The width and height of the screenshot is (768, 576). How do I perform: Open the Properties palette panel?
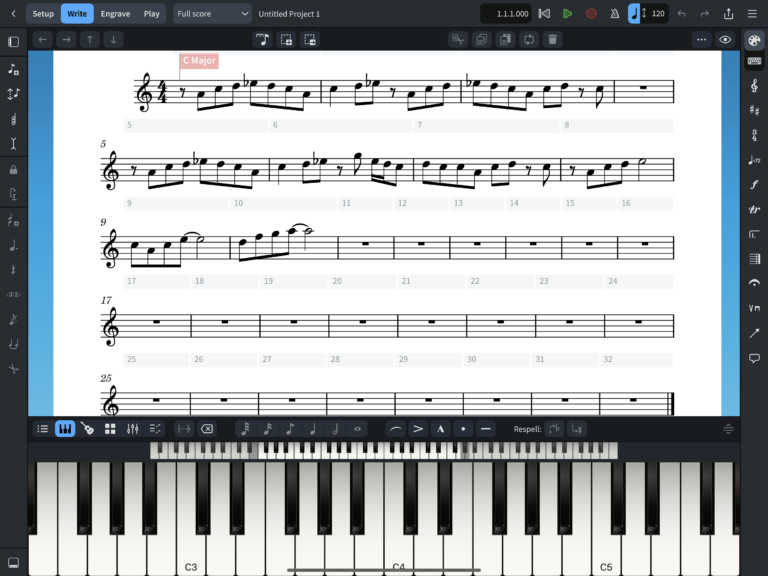(754, 40)
